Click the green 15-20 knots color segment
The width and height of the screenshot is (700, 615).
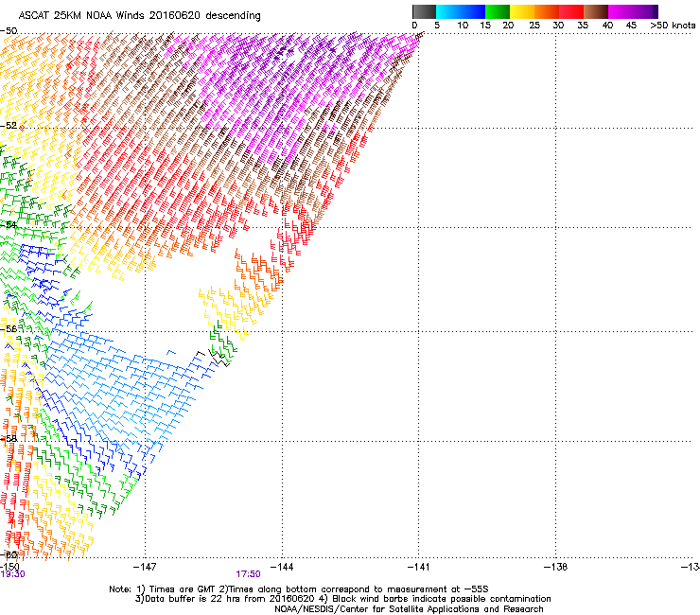coord(498,11)
